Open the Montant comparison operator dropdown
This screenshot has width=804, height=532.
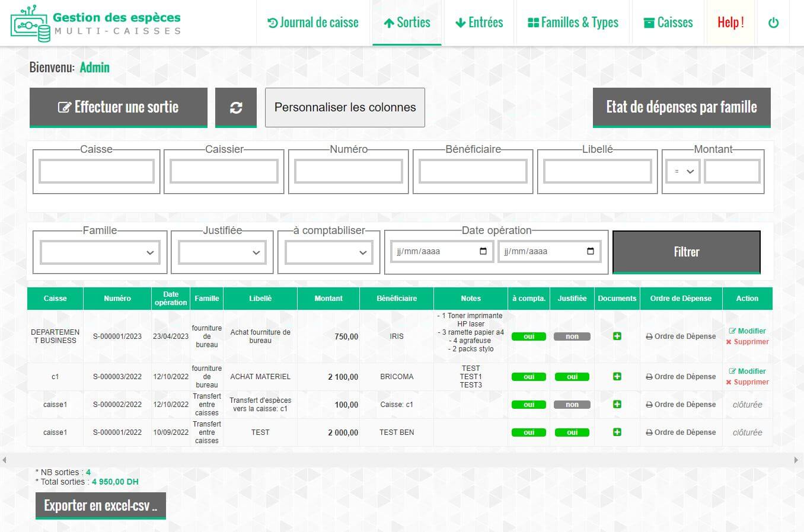682,171
